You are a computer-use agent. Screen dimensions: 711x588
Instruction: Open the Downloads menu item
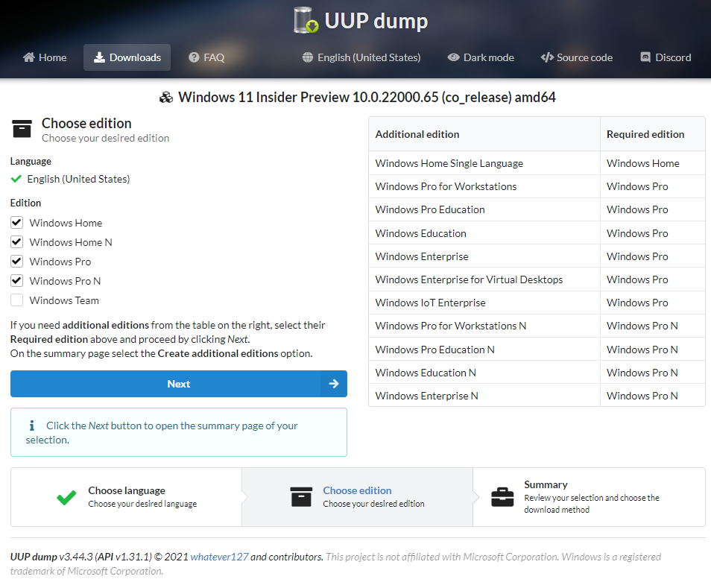coord(127,57)
